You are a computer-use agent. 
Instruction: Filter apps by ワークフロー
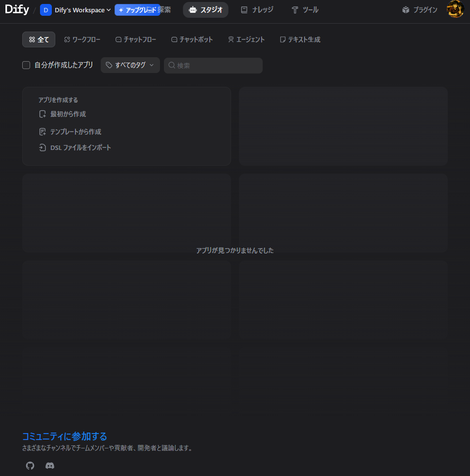(x=82, y=39)
